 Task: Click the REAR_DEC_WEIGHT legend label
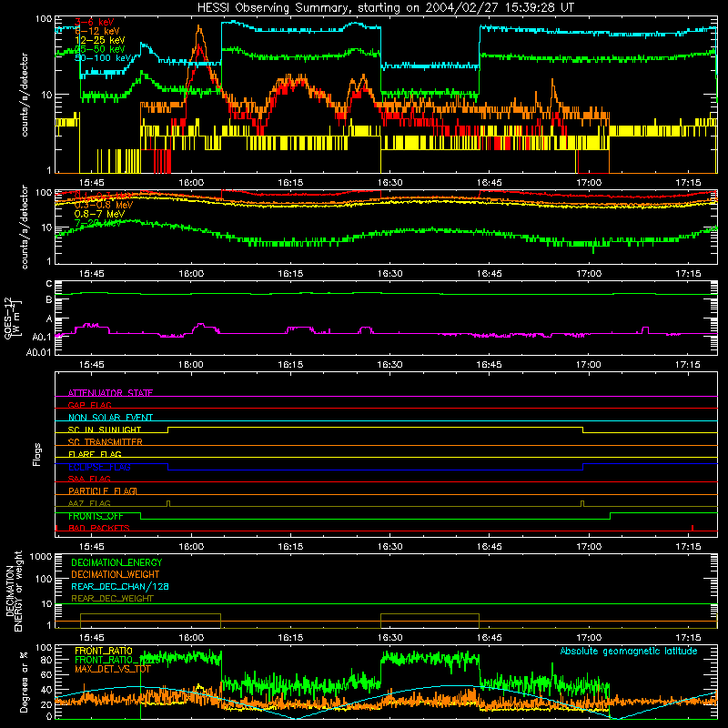pyautogui.click(x=112, y=599)
